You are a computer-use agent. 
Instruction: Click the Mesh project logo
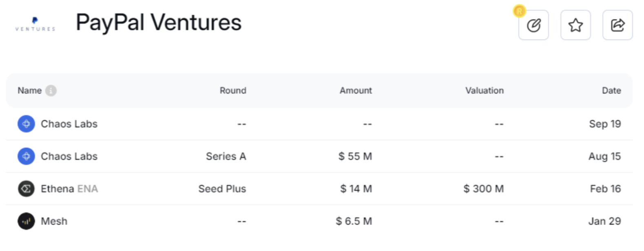pyautogui.click(x=26, y=221)
